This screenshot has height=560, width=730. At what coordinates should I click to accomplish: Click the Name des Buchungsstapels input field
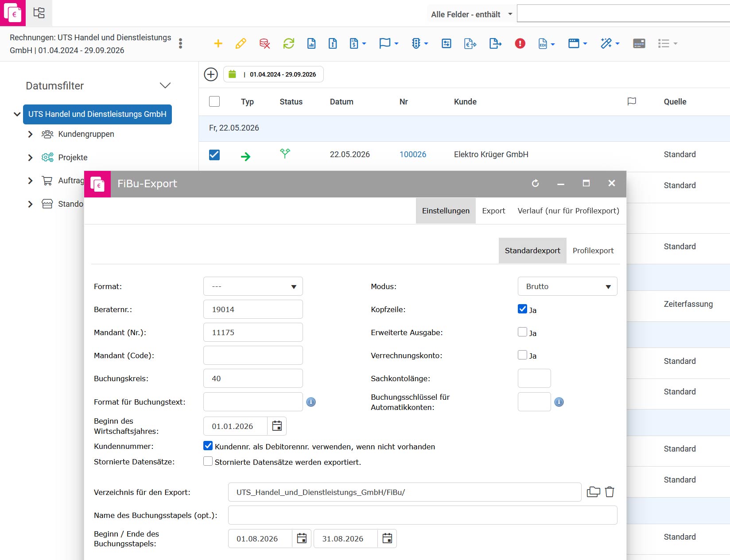(423, 515)
